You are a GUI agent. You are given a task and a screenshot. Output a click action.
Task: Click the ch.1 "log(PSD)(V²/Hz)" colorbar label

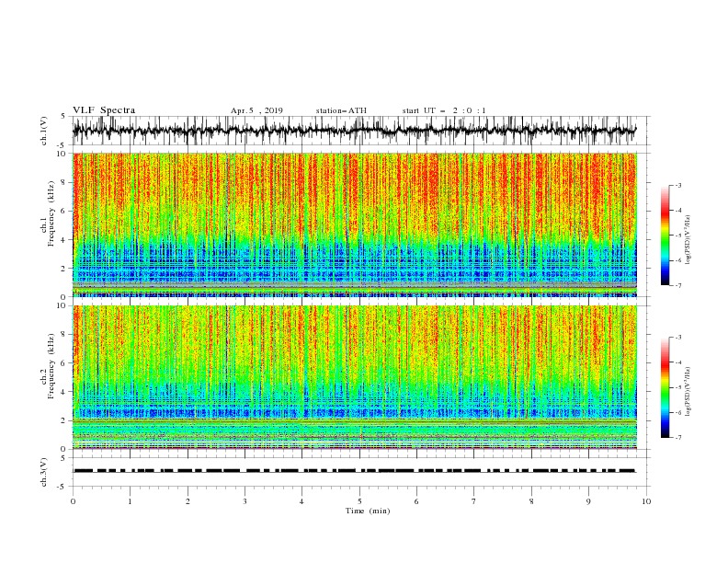coord(688,240)
